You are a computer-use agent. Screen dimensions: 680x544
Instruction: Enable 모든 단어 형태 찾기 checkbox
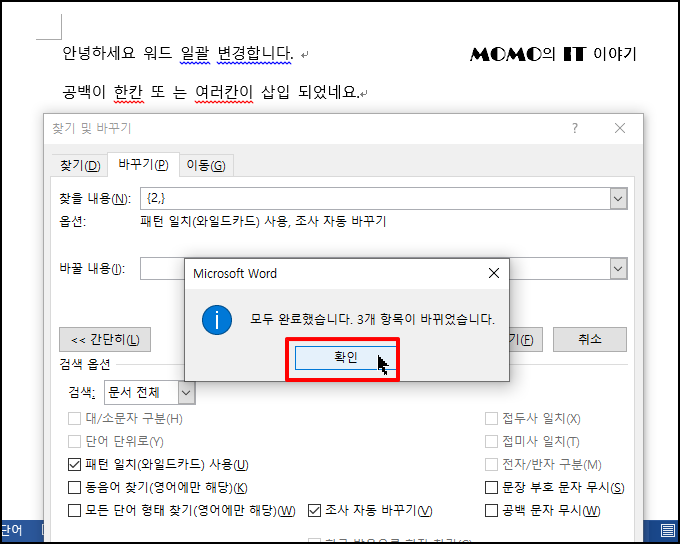click(74, 511)
